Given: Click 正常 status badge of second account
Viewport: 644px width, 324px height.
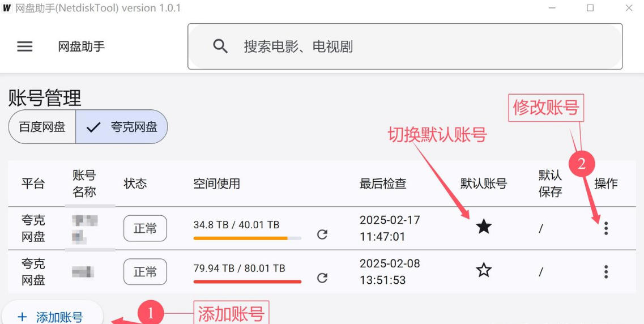Looking at the screenshot, I should (x=145, y=272).
